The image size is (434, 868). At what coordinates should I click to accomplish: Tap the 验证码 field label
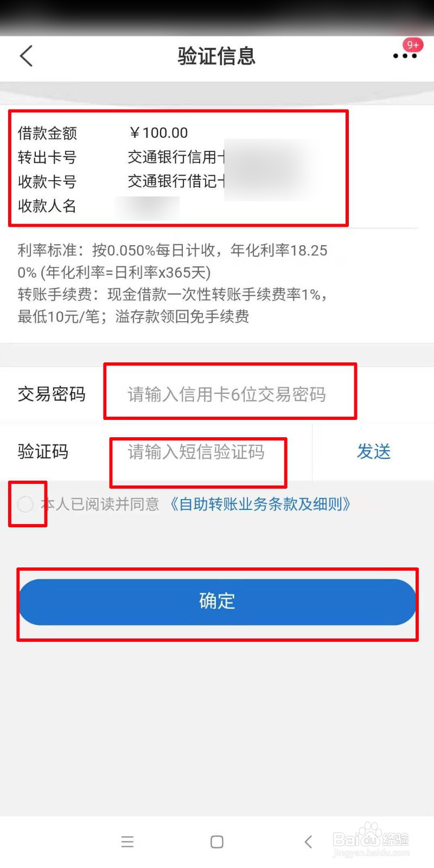coord(43,451)
